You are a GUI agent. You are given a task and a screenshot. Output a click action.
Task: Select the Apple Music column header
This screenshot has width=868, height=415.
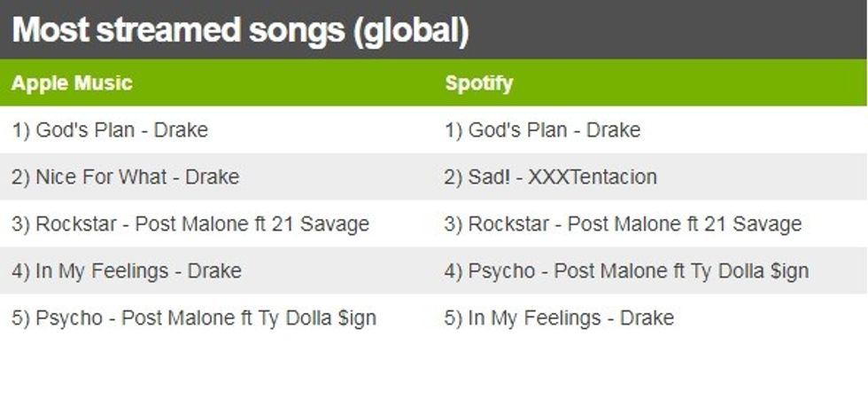(x=72, y=83)
